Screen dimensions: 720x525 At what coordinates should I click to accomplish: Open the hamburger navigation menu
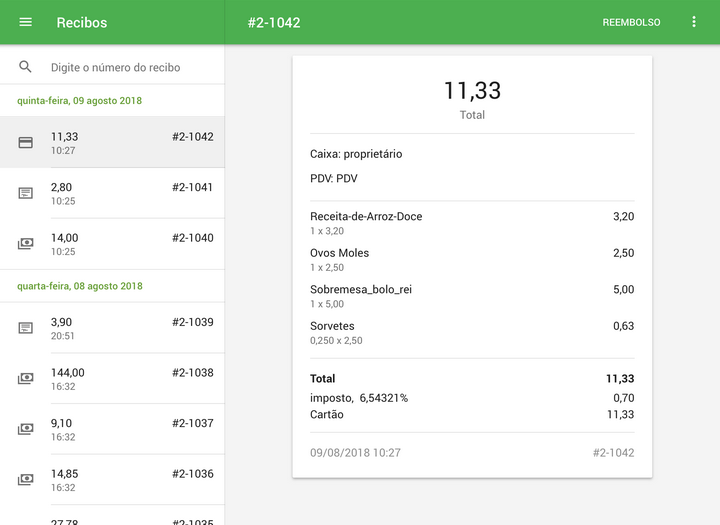(x=26, y=22)
